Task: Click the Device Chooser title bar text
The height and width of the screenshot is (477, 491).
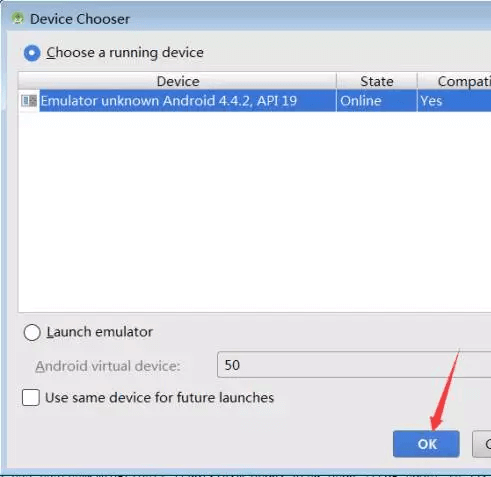Action: pyautogui.click(x=80, y=19)
